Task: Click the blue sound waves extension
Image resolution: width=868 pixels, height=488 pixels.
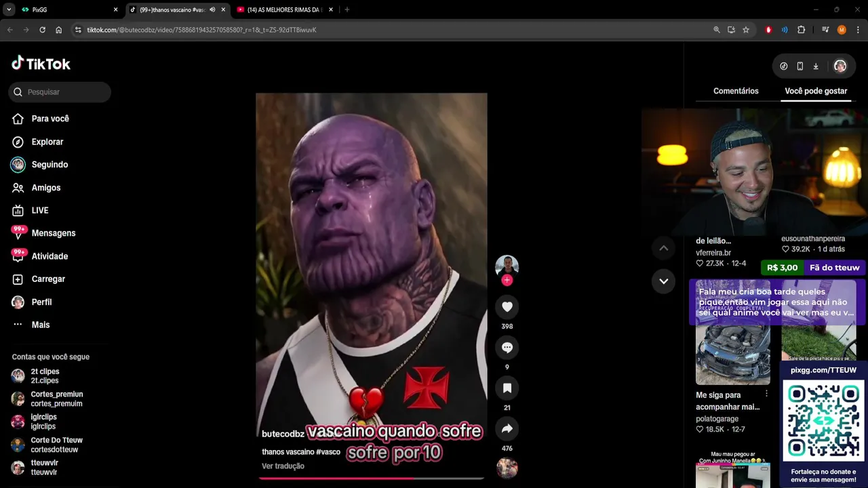Action: tap(785, 30)
